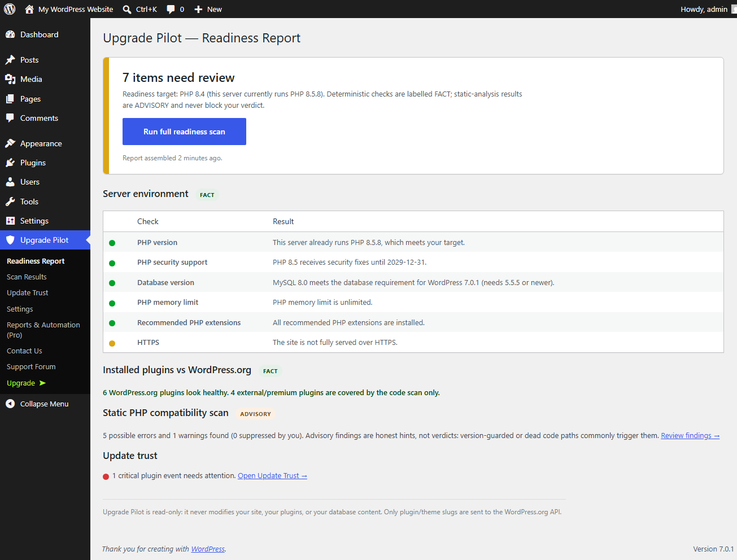The height and width of the screenshot is (560, 737).
Task: Click the FACT badge beside Installed plugins
Action: (x=271, y=371)
